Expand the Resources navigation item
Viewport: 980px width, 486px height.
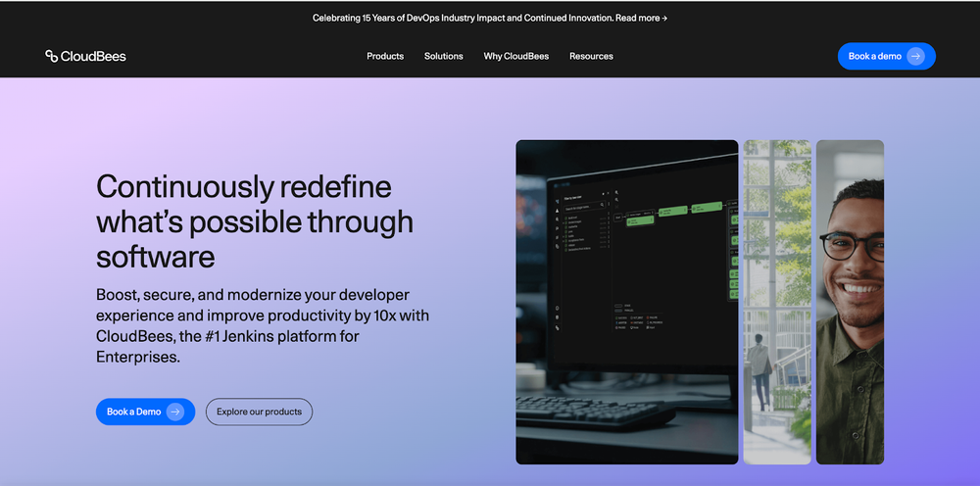591,56
